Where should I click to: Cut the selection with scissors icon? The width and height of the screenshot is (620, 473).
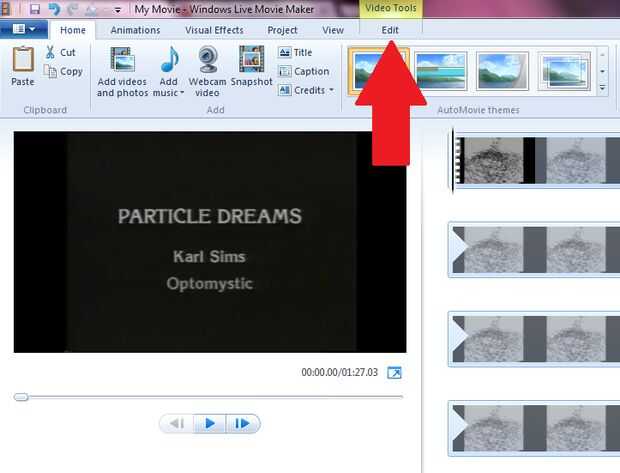(x=60, y=52)
